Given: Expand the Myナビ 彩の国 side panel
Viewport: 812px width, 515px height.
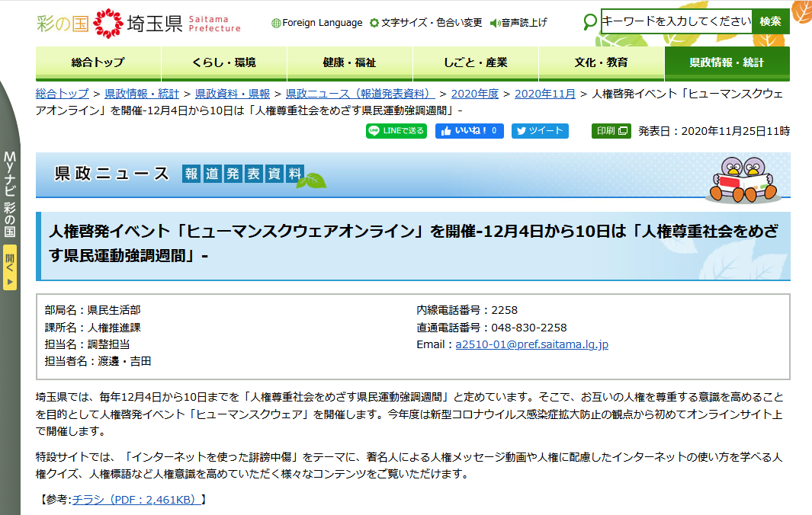Looking at the screenshot, I should [x=9, y=194].
